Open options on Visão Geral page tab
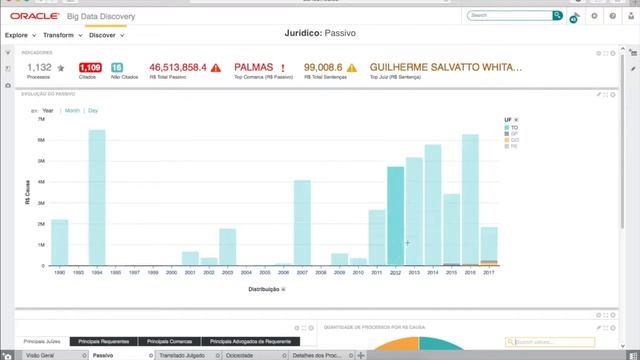The height and width of the screenshot is (360, 640). [x=84, y=356]
